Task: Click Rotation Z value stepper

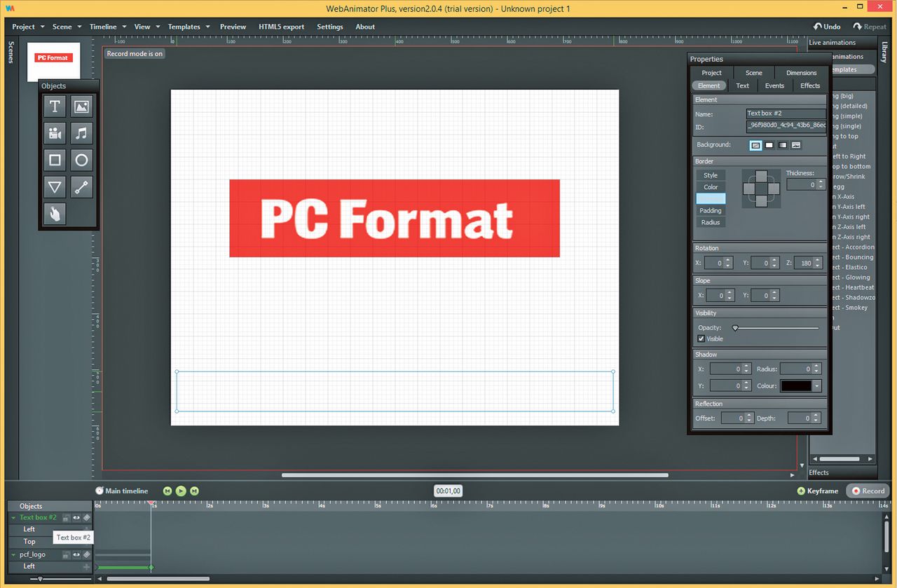Action: (817, 264)
